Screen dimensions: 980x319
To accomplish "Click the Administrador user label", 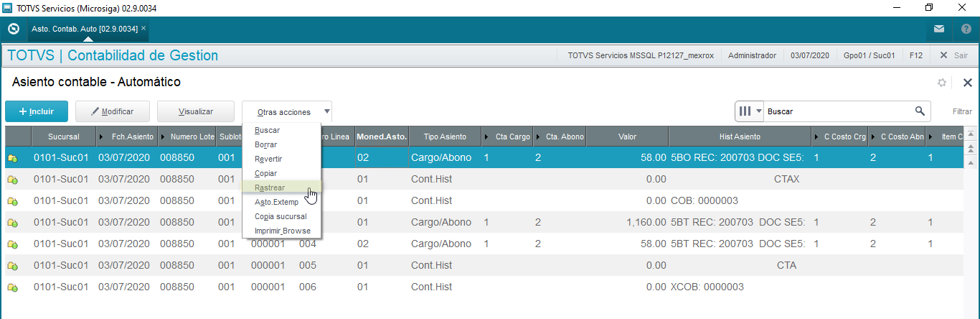I will point(752,55).
